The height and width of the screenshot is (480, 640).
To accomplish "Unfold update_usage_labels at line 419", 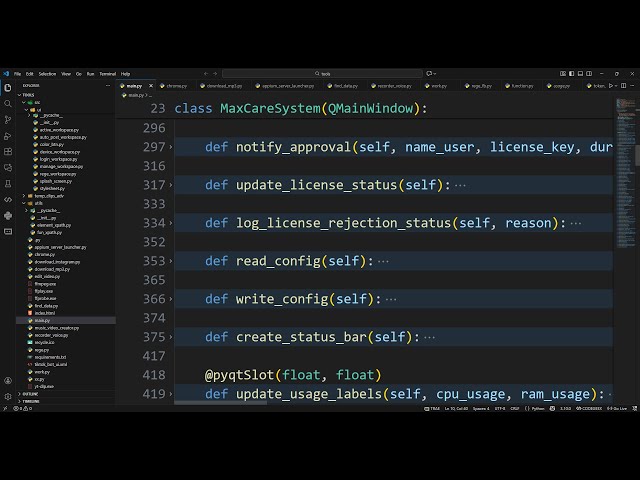I will (171, 394).
